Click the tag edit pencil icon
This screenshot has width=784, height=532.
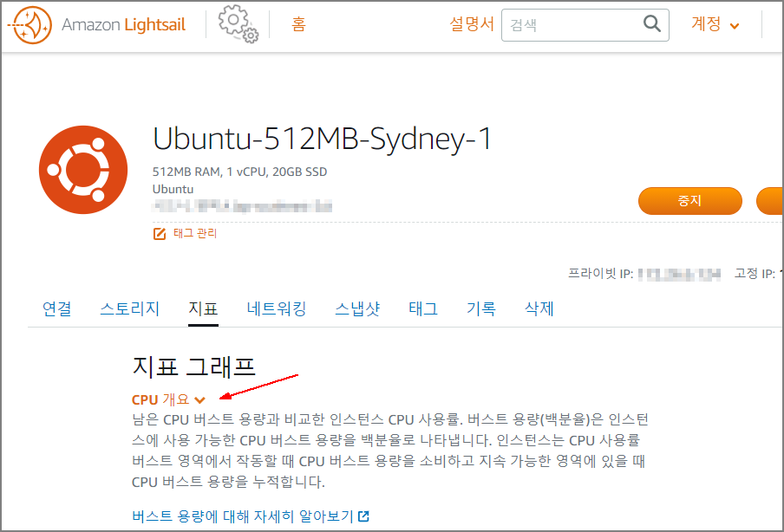(x=160, y=233)
